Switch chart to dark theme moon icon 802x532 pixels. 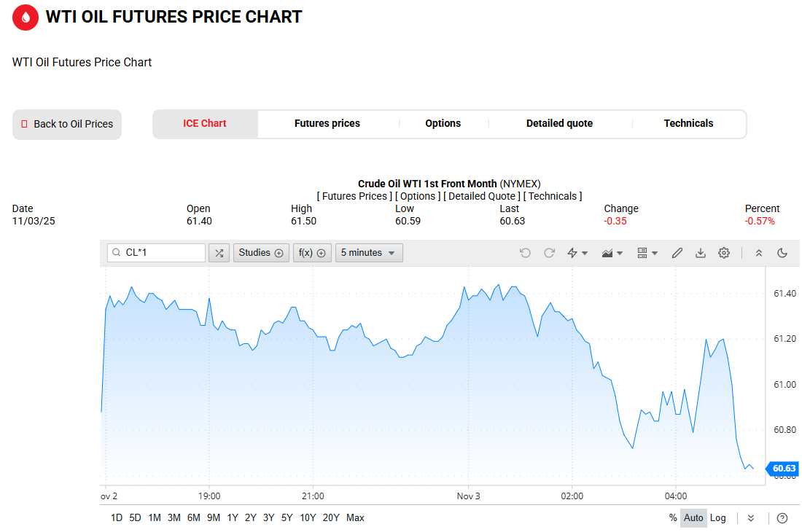click(x=782, y=253)
